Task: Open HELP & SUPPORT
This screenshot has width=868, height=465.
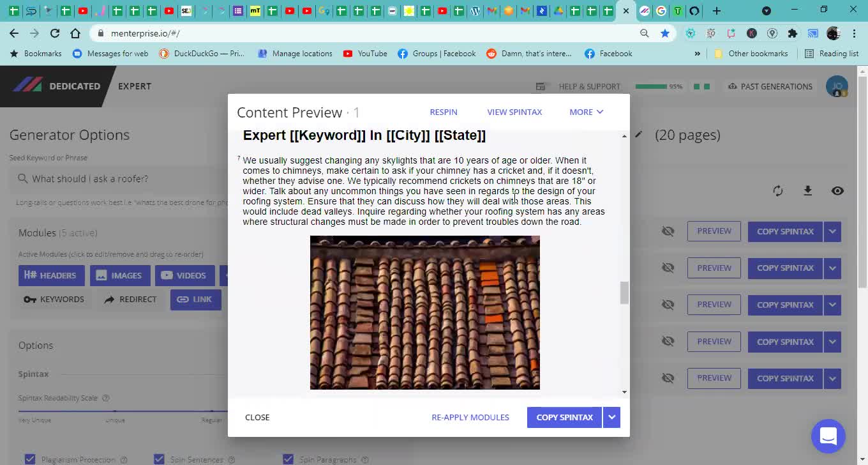Action: [589, 86]
